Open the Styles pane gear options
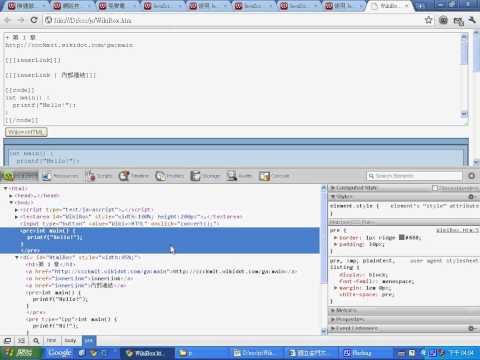The width and height of the screenshot is (480, 360). (x=471, y=197)
